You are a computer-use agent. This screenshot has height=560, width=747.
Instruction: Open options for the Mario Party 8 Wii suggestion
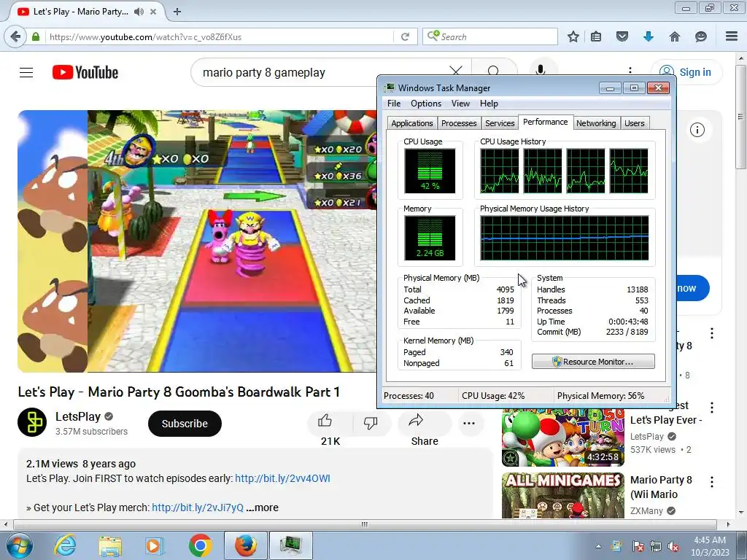[x=712, y=482]
